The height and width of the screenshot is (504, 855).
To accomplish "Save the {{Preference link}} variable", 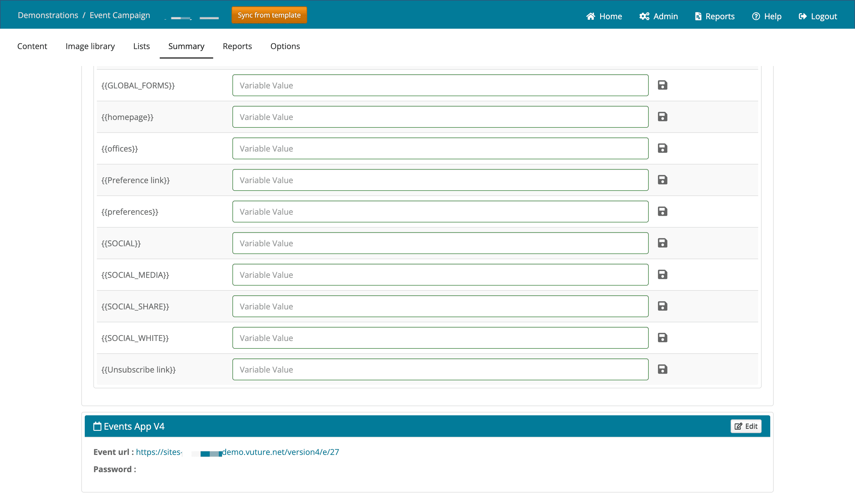I will click(x=662, y=180).
